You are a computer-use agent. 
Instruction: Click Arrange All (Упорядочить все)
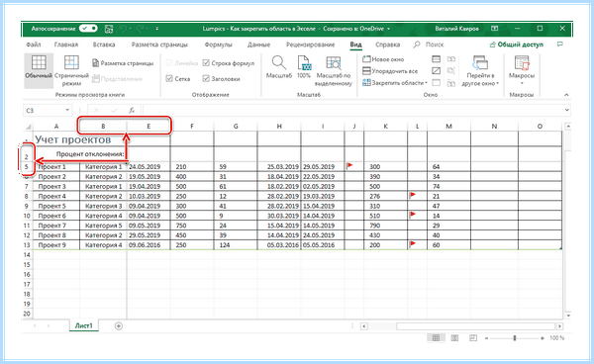click(x=390, y=71)
